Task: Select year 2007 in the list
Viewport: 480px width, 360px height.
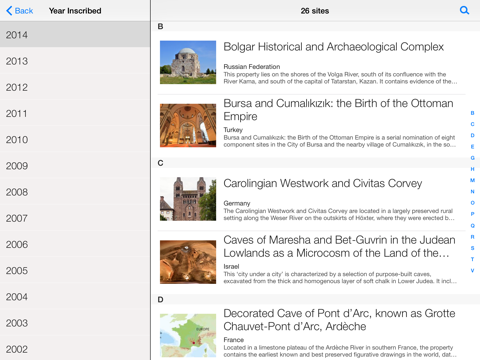Action: coord(75,218)
